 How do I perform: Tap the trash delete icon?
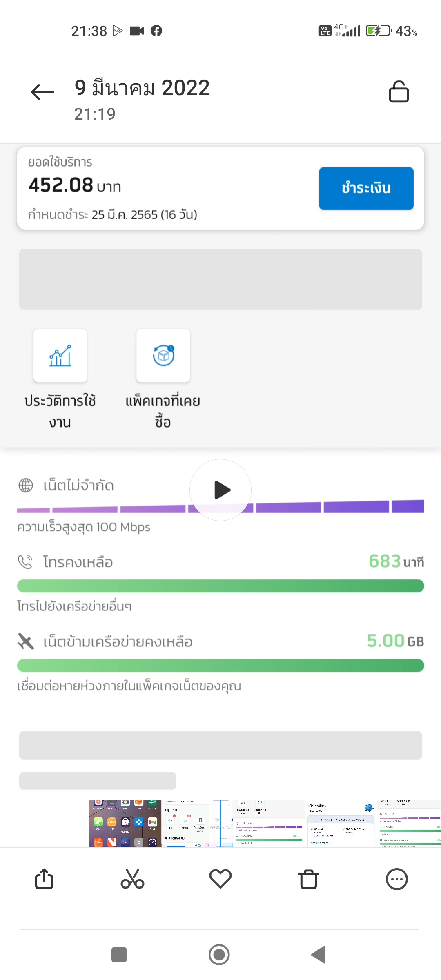309,879
